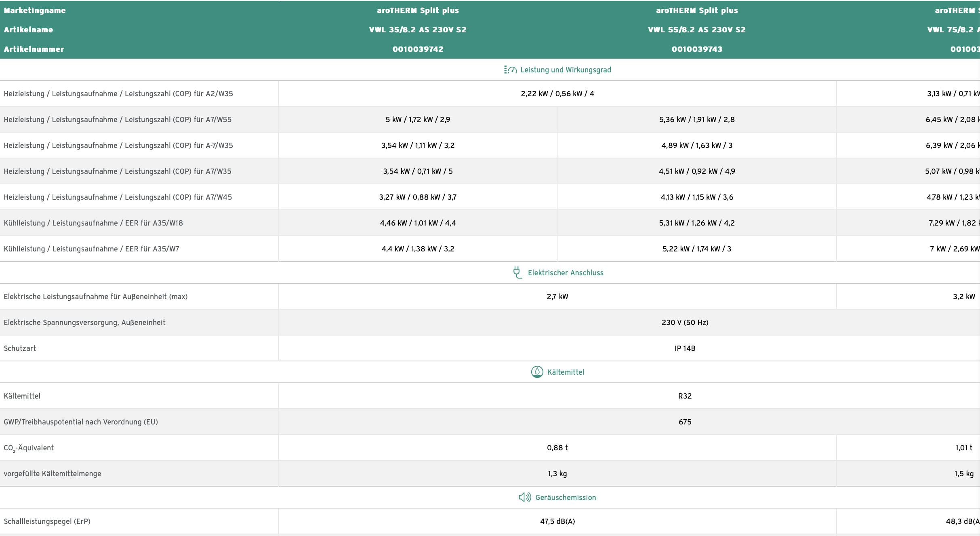The image size is (980, 536).
Task: Select the Elektrischer Anschluss section heading
Action: click(566, 273)
